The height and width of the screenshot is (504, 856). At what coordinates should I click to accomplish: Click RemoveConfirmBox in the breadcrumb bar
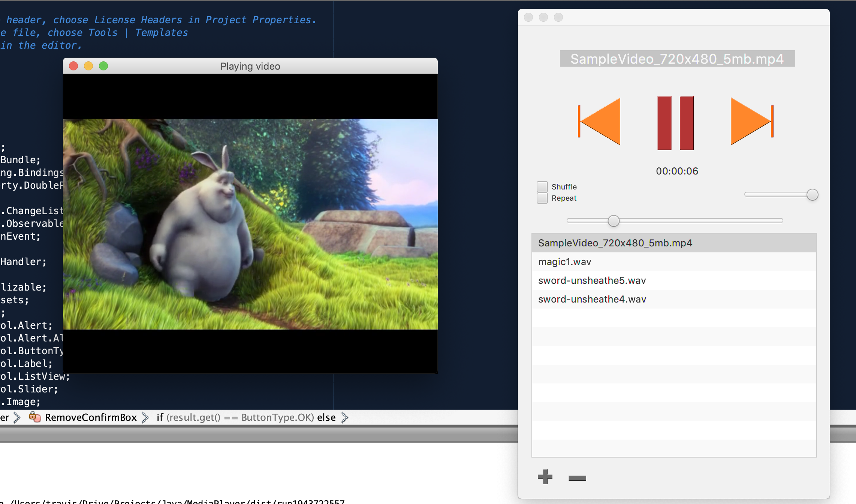(x=91, y=418)
